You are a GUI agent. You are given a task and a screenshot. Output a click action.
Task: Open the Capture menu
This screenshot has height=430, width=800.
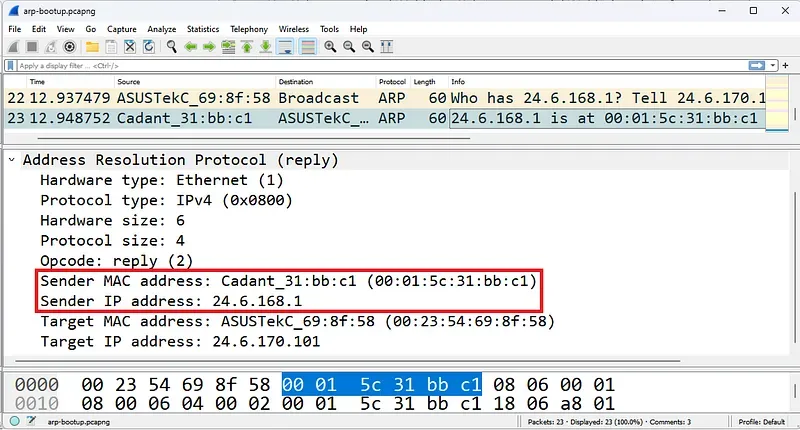click(121, 29)
